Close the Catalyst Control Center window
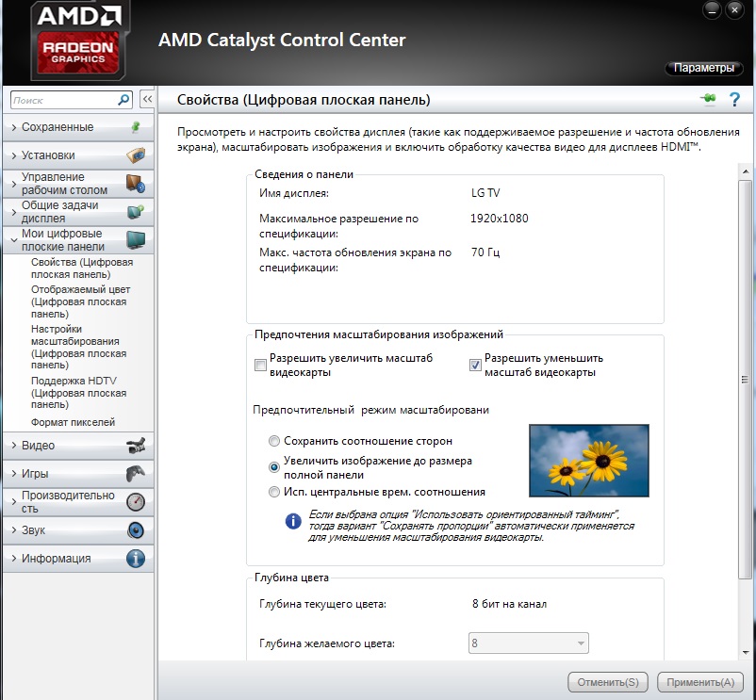Viewport: 756px width, 700px height. click(734, 9)
